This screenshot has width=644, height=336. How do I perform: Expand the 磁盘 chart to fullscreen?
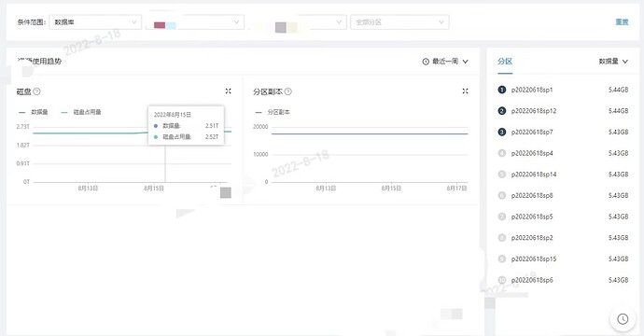click(229, 91)
